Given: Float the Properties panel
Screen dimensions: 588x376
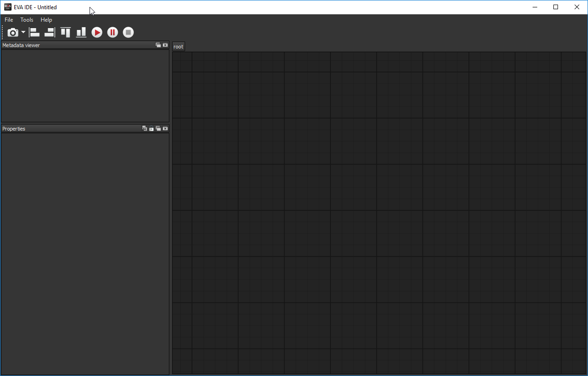Looking at the screenshot, I should tap(158, 128).
